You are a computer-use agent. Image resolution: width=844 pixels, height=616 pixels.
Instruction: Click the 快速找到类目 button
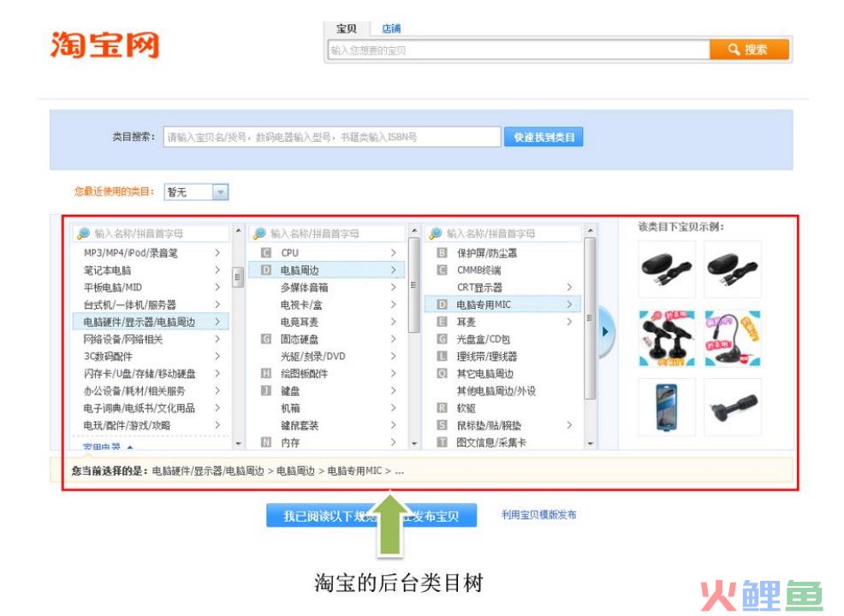tap(544, 137)
